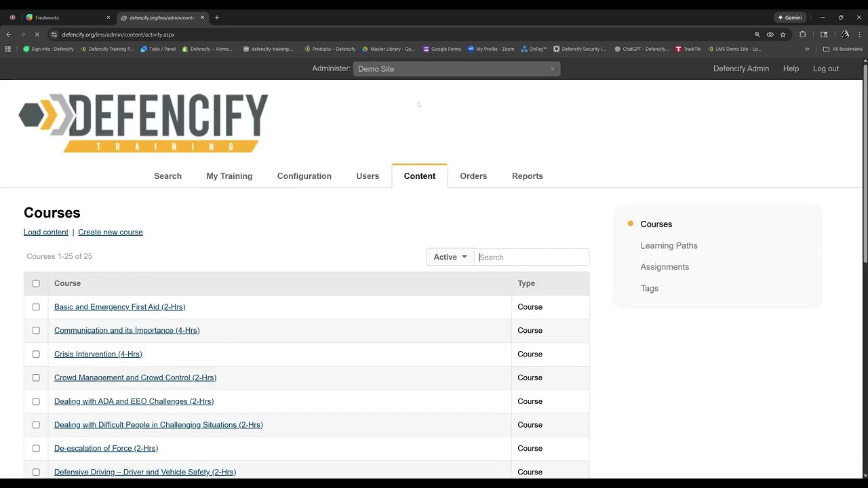Open the defencify-training bookmark
This screenshot has width=868, height=488.
click(268, 49)
